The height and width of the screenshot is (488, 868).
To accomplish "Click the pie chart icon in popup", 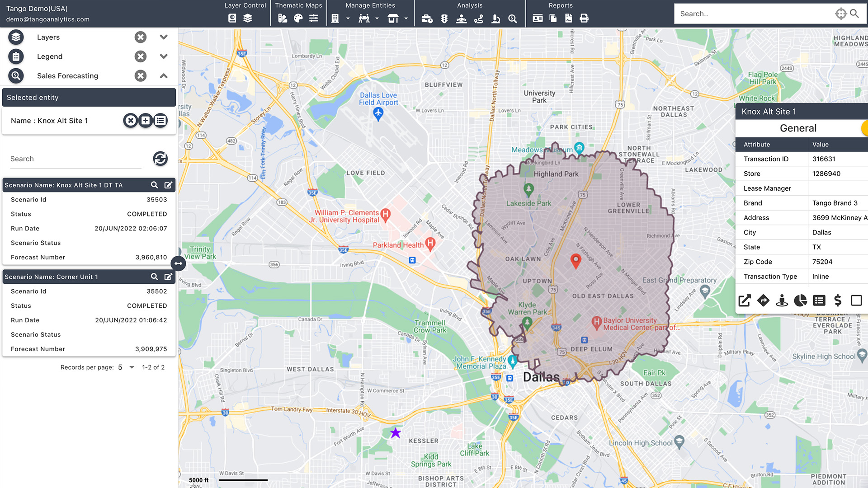I will [x=800, y=300].
